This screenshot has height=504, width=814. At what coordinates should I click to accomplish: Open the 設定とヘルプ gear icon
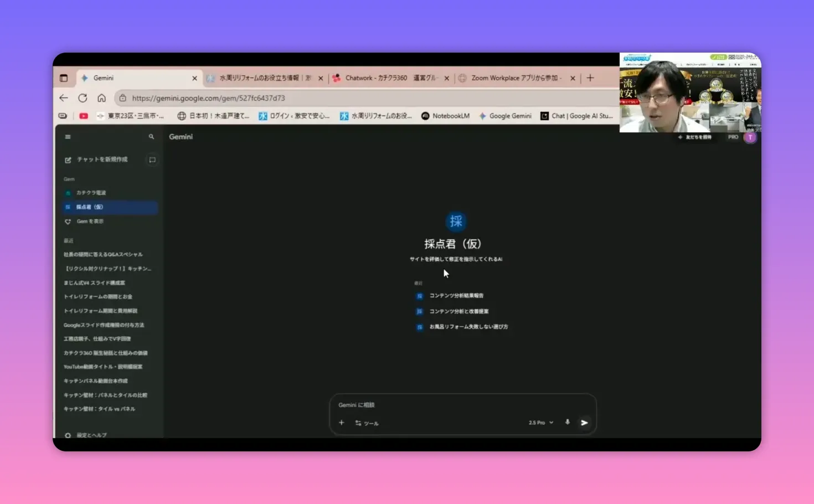click(67, 435)
